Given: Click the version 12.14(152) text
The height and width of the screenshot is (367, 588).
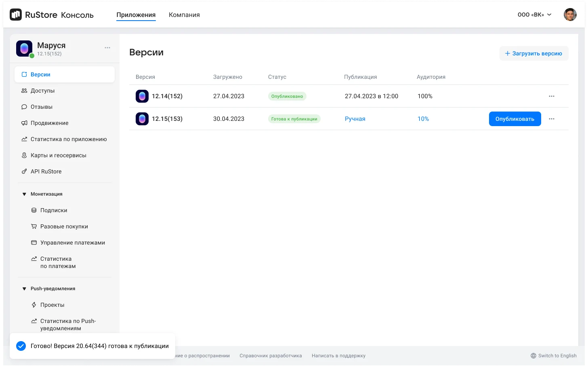Looking at the screenshot, I should click(167, 96).
